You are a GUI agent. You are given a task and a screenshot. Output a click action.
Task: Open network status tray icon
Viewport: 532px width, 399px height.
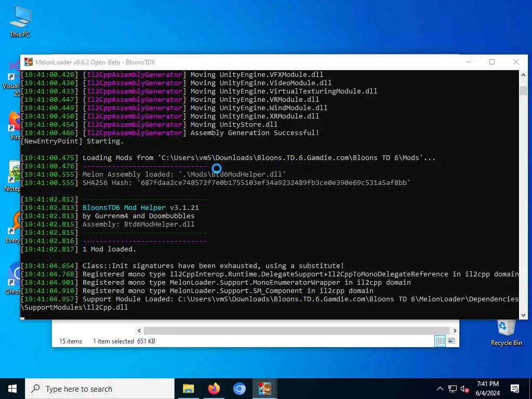(x=453, y=389)
